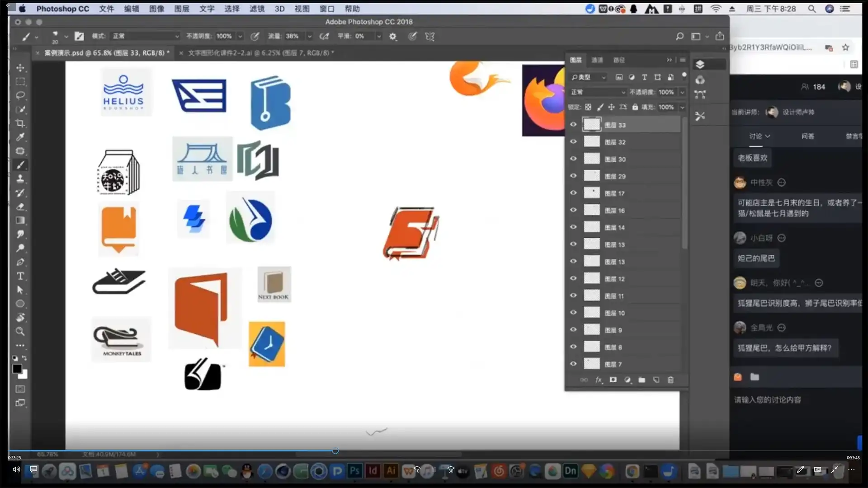Open the brush blend mode dropdown
This screenshot has width=868, height=488.
[146, 36]
